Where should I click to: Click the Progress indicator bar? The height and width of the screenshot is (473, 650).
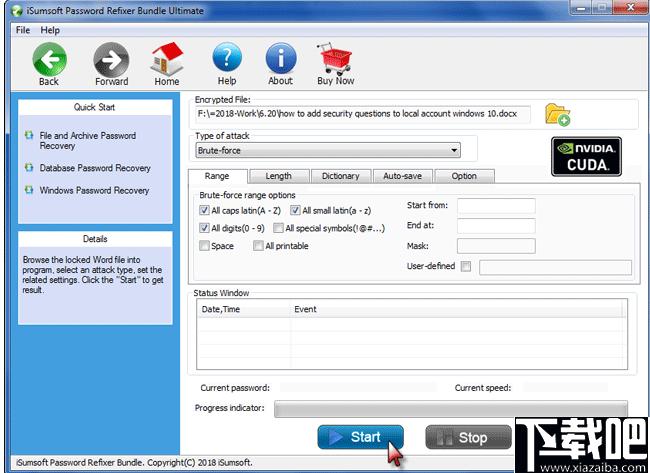[451, 408]
